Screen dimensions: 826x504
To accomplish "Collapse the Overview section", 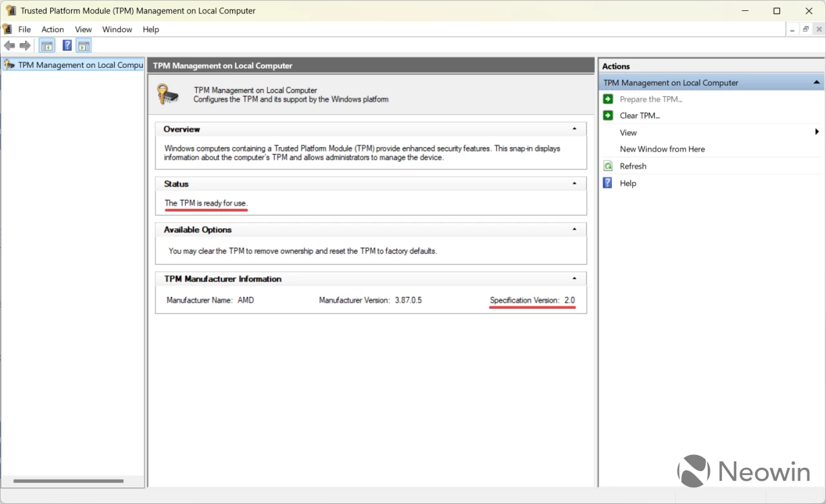I will coord(574,128).
